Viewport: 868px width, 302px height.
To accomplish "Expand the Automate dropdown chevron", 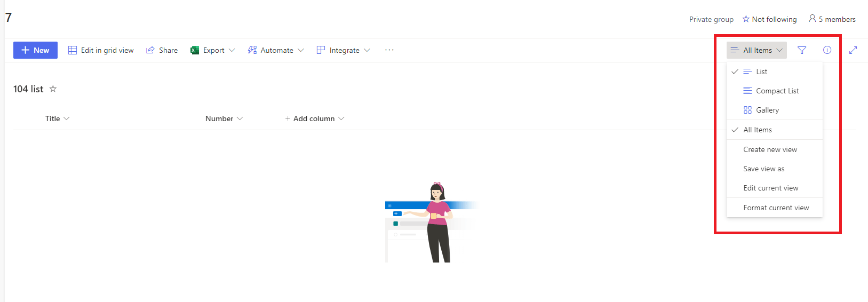I will (x=301, y=50).
